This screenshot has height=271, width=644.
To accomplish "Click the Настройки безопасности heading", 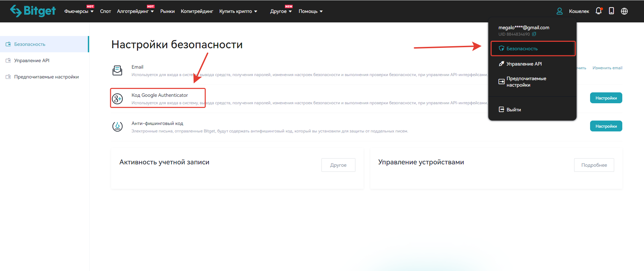I will [177, 44].
